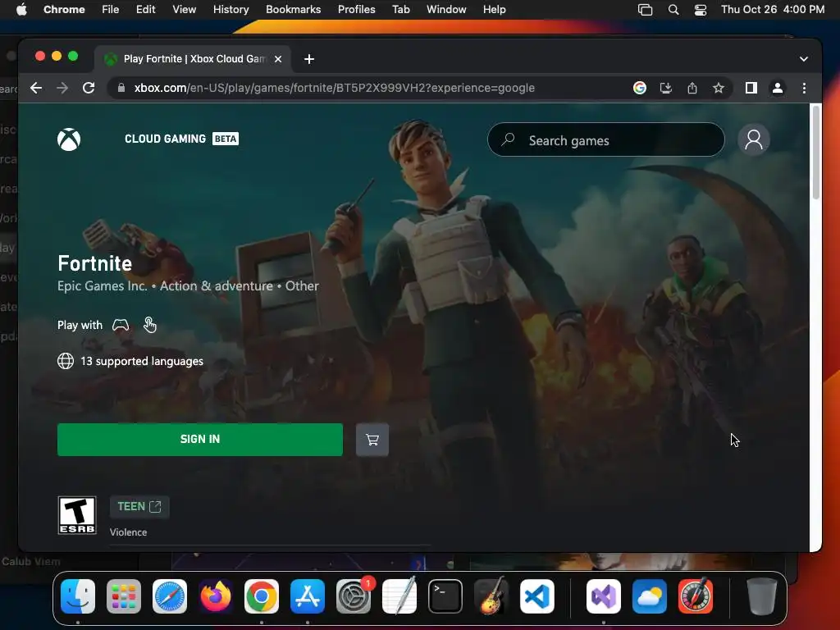840x630 pixels.
Task: Open the Trash in the Dock
Action: click(762, 596)
